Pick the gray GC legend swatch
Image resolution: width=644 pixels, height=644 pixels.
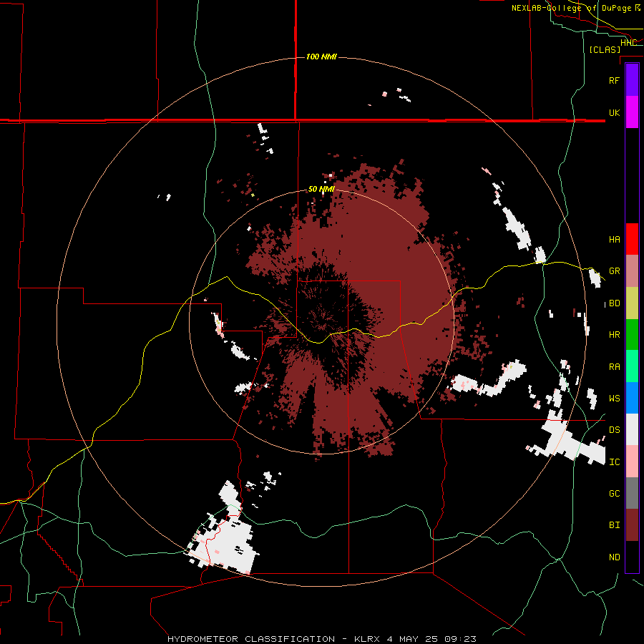coord(632,493)
